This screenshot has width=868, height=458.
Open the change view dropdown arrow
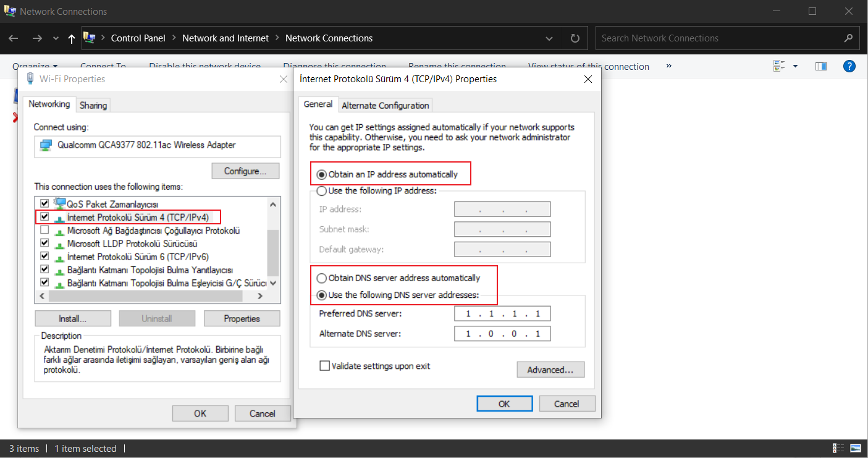click(x=795, y=66)
